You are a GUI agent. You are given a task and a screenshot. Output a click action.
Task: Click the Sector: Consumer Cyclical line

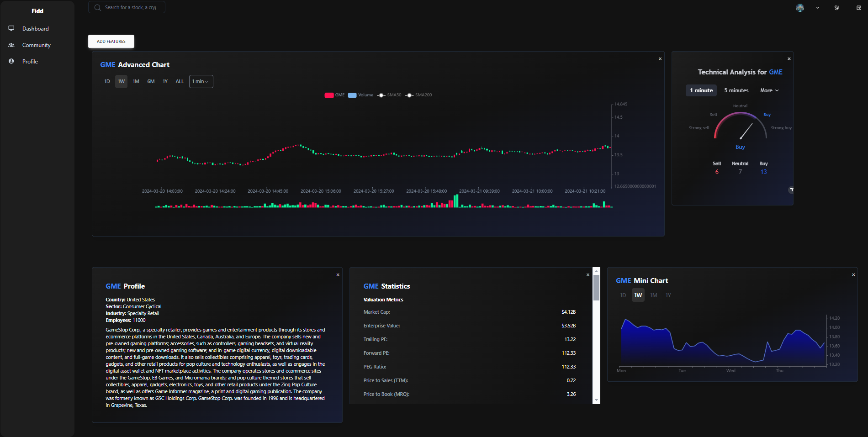[133, 306]
